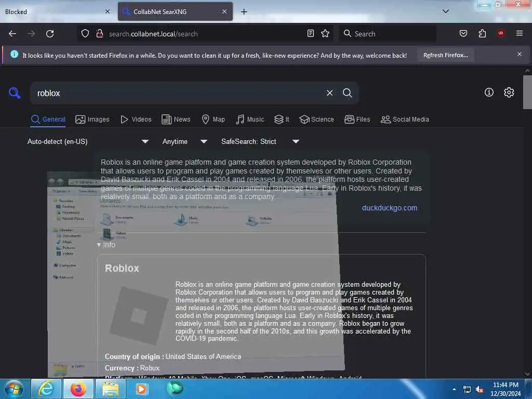The image size is (532, 399).
Task: Show site security via the padlock icon
Action: click(100, 33)
